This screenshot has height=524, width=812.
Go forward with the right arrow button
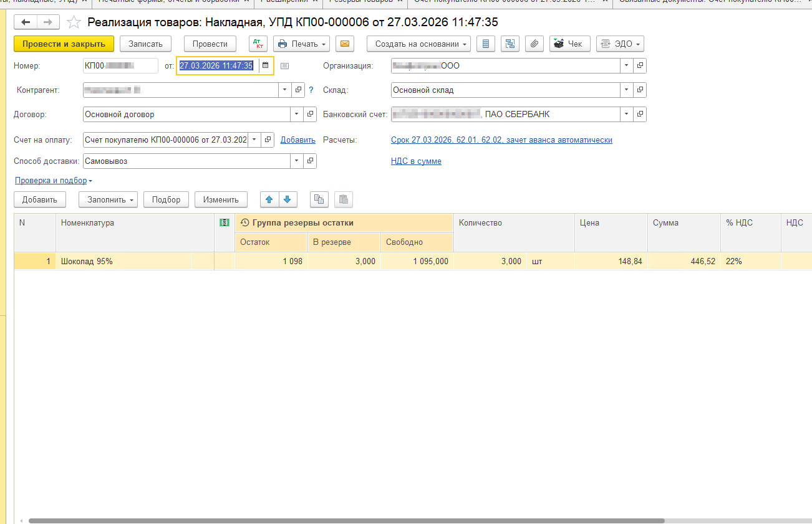click(x=49, y=22)
